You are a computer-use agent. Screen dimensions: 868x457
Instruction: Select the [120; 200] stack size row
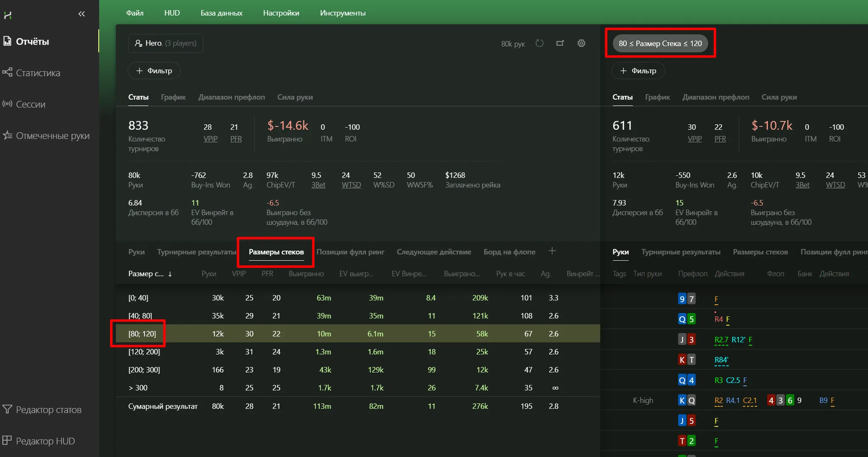[x=144, y=352]
